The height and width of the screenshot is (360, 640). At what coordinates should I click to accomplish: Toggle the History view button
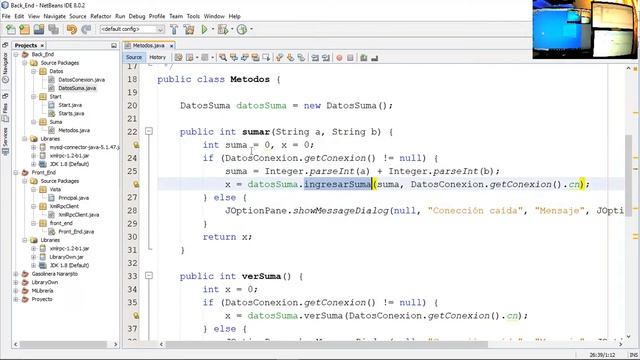pyautogui.click(x=158, y=58)
